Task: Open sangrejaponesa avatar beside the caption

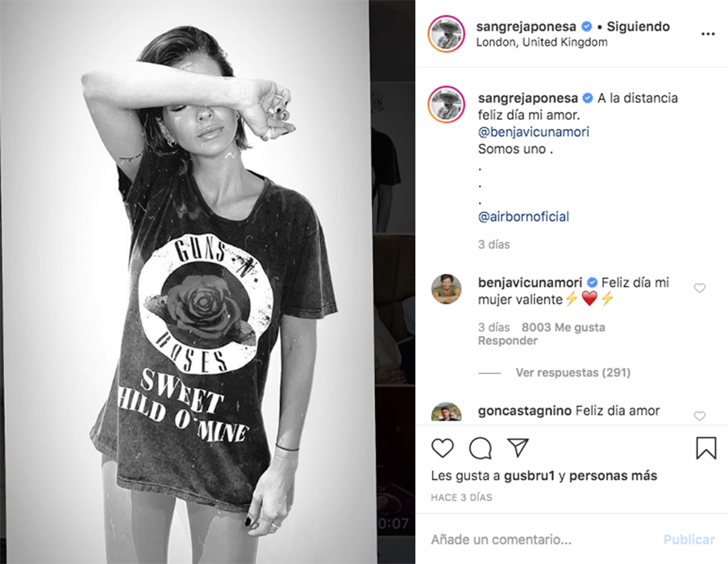Action: tap(446, 105)
